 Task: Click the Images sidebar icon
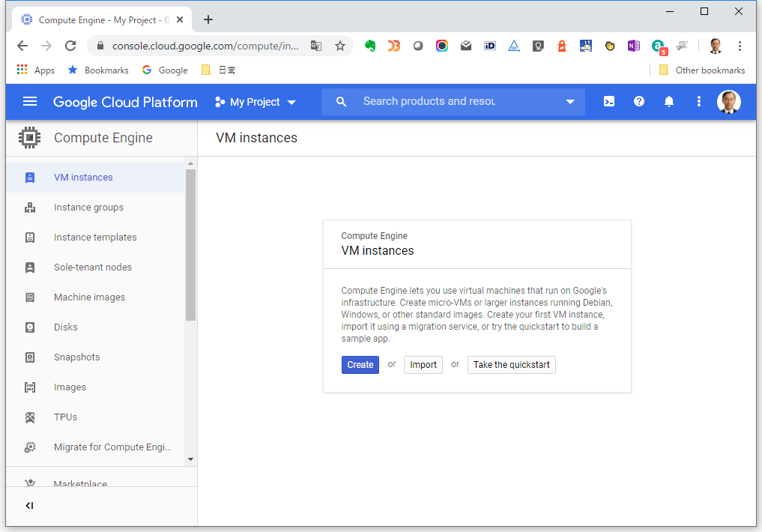click(x=30, y=387)
